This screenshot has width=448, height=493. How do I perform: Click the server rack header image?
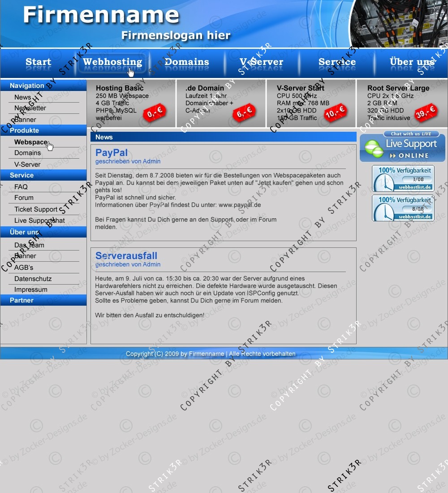click(x=399, y=23)
